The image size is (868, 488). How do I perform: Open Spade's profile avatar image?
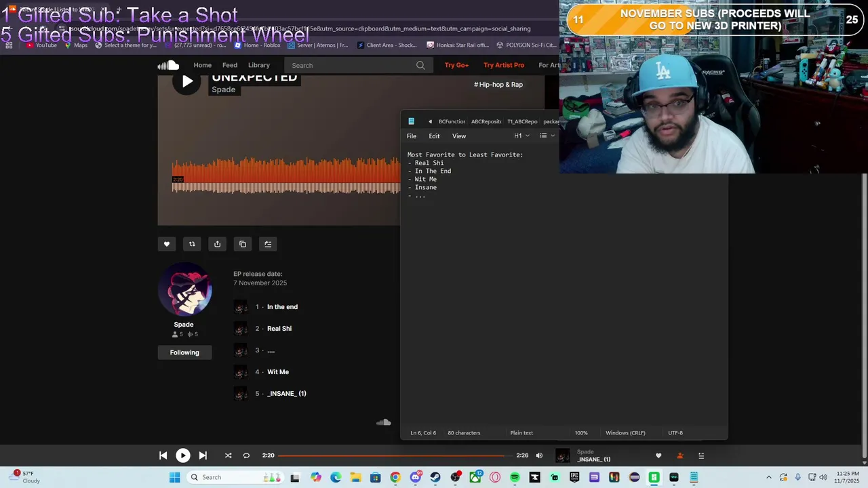point(185,289)
